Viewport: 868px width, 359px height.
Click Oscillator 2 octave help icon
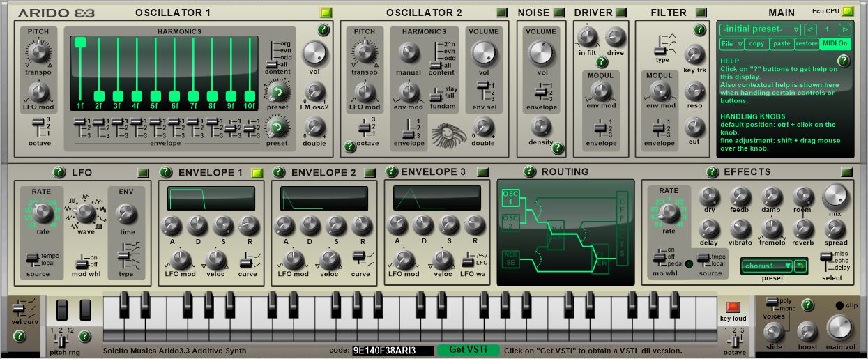tap(350, 146)
